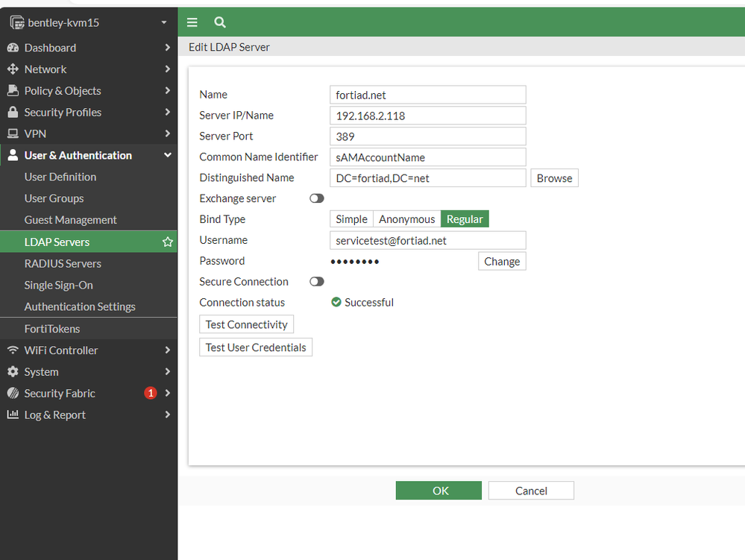Expand the Policy & Objects chevron
The width and height of the screenshot is (745, 560).
tap(167, 91)
